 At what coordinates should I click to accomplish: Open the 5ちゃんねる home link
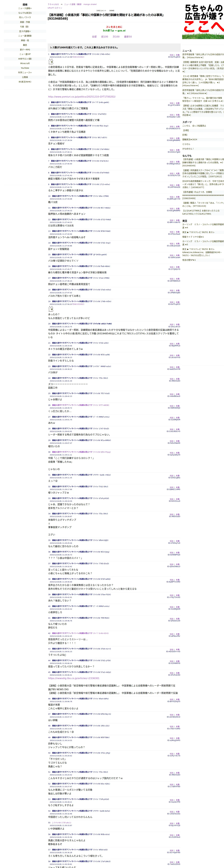click(53, 4)
